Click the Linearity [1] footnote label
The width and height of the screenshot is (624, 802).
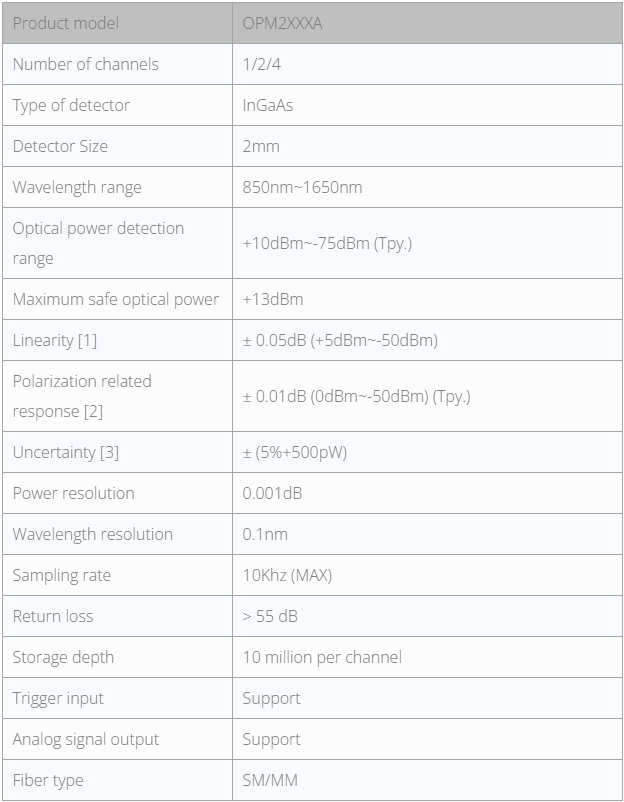[55, 340]
